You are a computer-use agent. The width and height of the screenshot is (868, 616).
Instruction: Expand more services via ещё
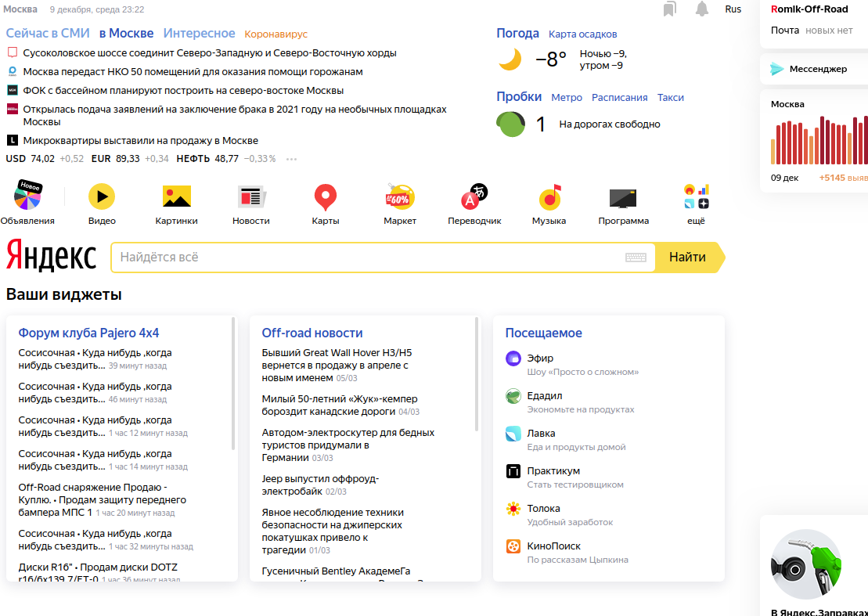pos(696,196)
